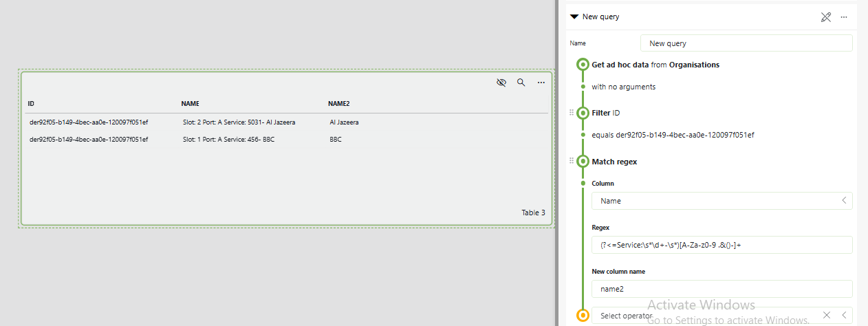Clear the Select operator field with X

827,315
